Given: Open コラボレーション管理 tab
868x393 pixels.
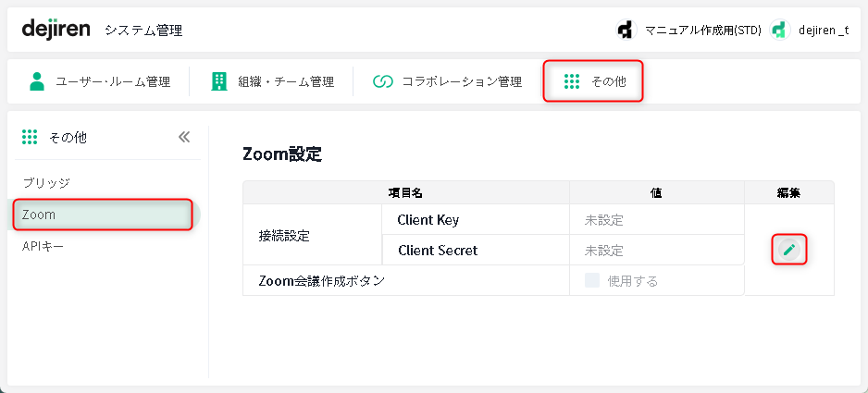Looking at the screenshot, I should pyautogui.click(x=462, y=81).
